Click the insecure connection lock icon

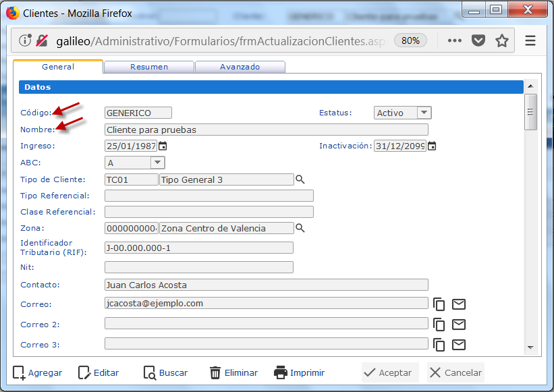[42, 40]
